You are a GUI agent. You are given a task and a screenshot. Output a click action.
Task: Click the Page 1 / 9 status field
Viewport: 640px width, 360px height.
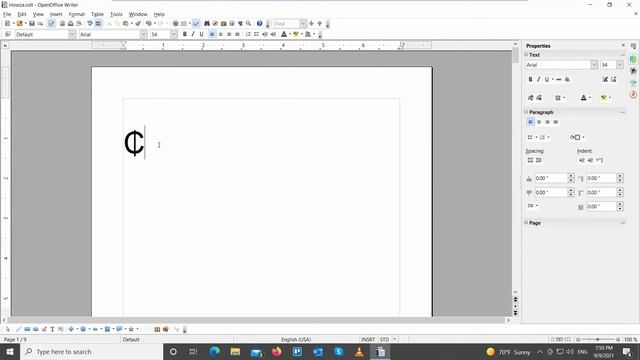point(15,340)
